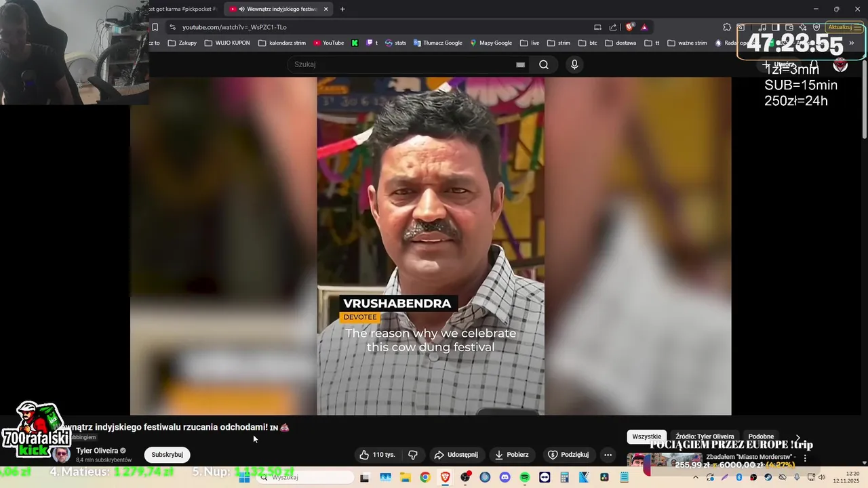Viewport: 868px width, 488px height.
Task: Dislike the video with thumbs down
Action: click(x=412, y=455)
